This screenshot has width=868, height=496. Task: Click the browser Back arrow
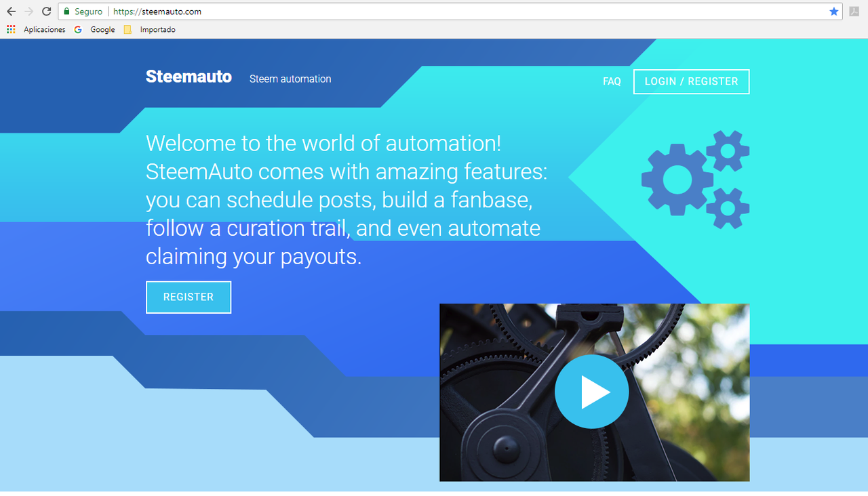[11, 12]
